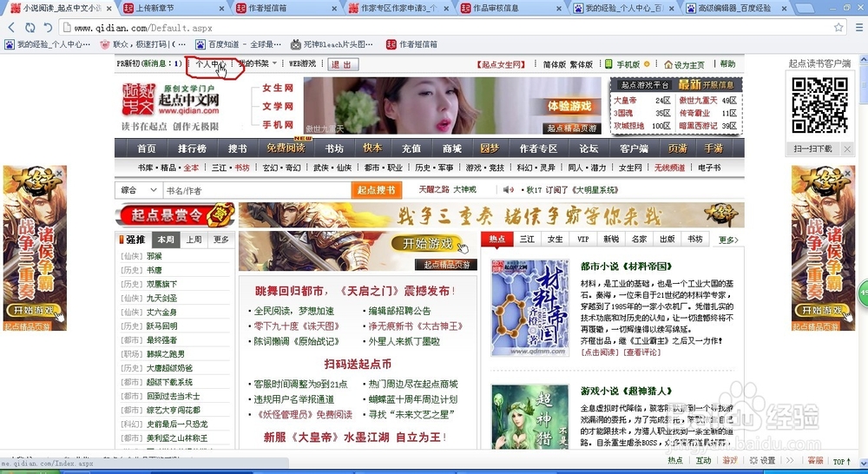
Task: Click 点击阅读 under 材料帝国
Action: pos(600,352)
